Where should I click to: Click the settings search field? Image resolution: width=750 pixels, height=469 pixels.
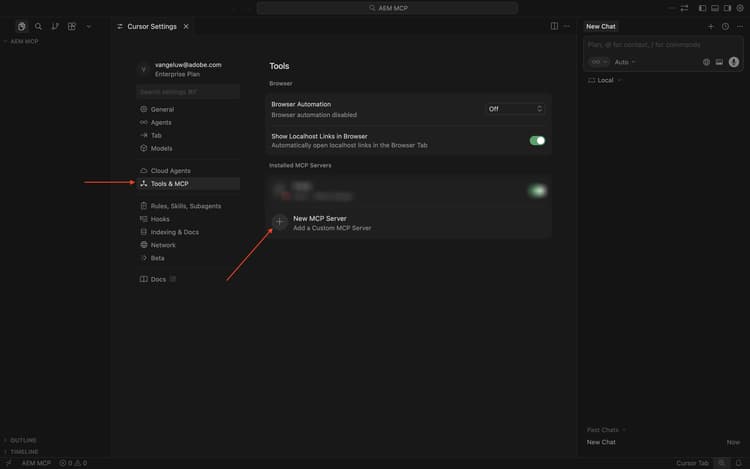(188, 91)
